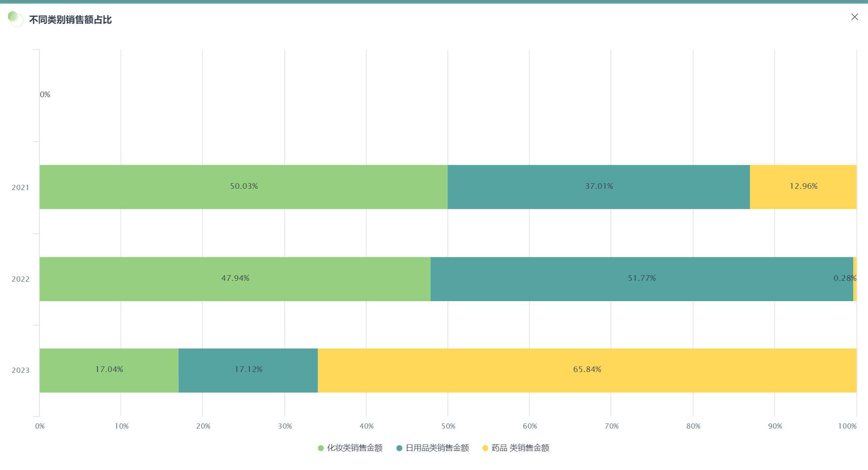Click the 2023 y-axis label
This screenshot has height=470, width=868.
tap(20, 370)
